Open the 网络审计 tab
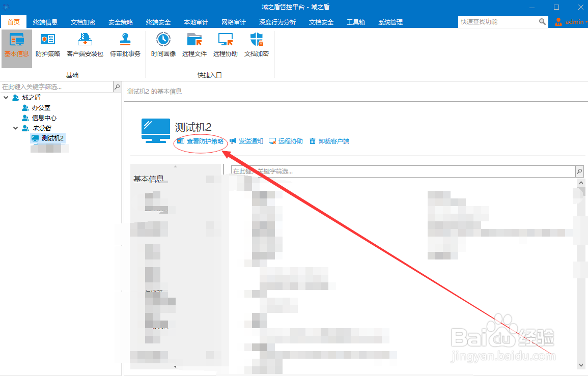Image resolution: width=588 pixels, height=376 pixels. (x=234, y=22)
